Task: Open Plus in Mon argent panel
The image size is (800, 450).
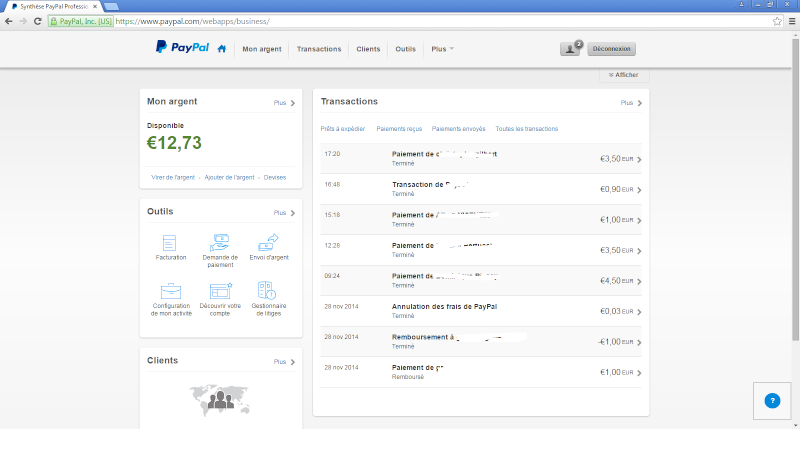Action: pyautogui.click(x=284, y=103)
